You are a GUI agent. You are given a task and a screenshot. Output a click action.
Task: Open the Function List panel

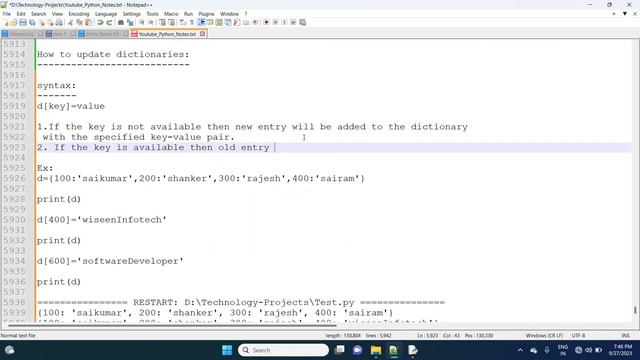(237, 22)
